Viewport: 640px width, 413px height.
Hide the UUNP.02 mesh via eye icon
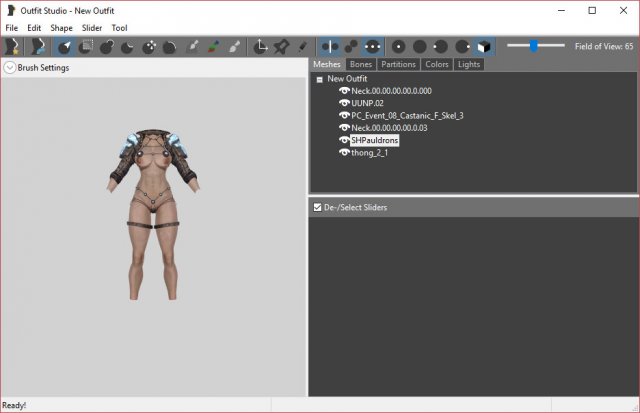344,103
